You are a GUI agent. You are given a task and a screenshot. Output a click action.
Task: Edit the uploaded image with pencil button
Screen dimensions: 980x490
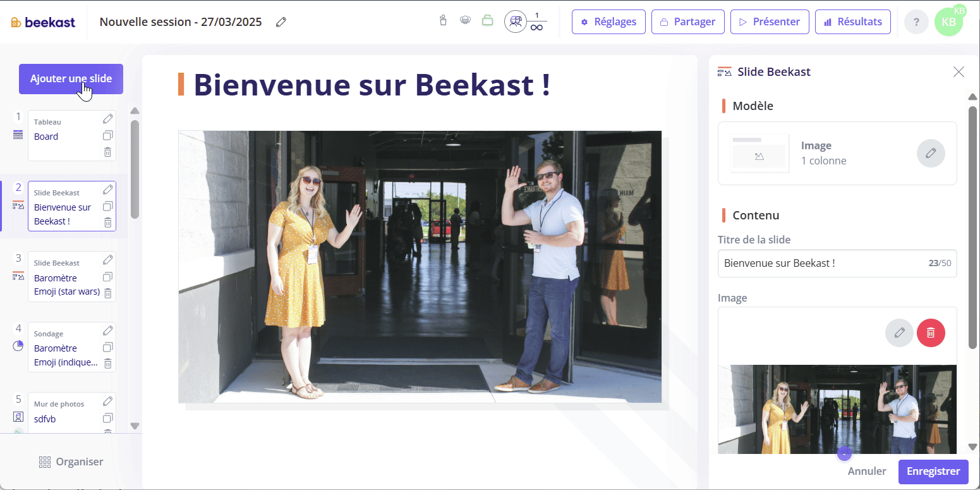pyautogui.click(x=899, y=333)
